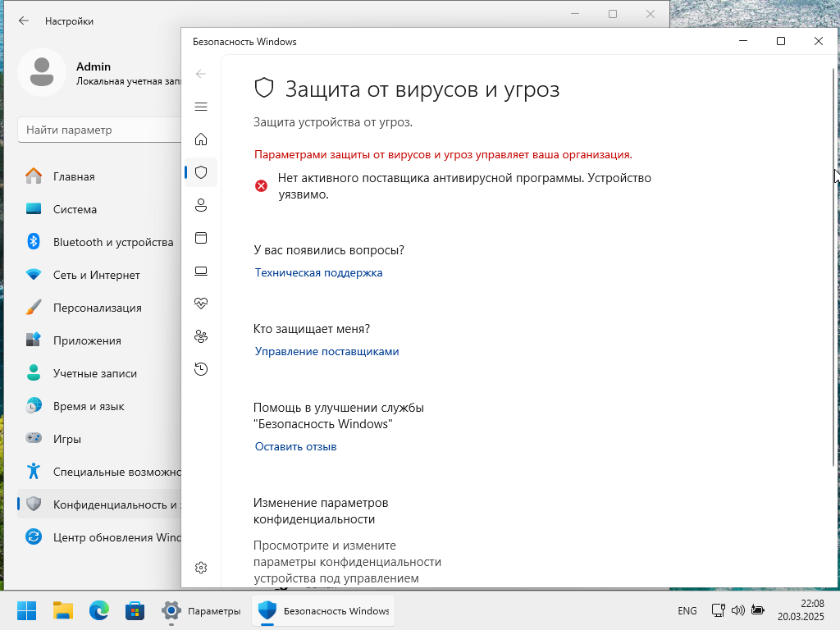Open network status tray icon

click(718, 610)
